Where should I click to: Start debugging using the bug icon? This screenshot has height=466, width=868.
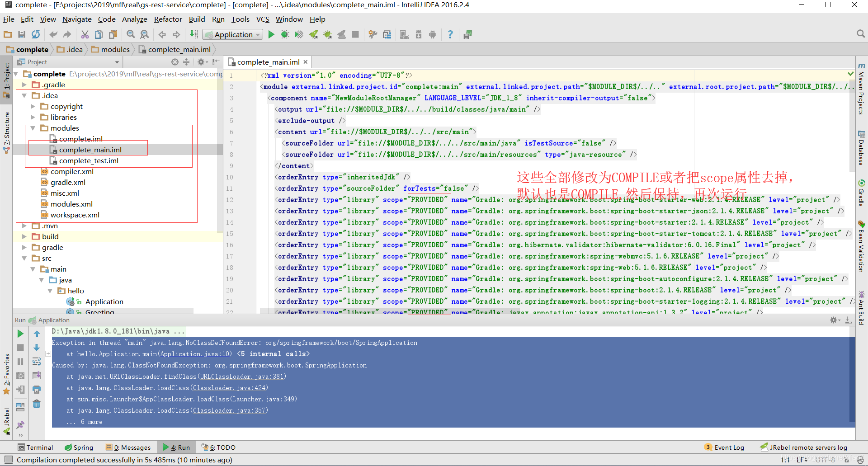tap(285, 34)
